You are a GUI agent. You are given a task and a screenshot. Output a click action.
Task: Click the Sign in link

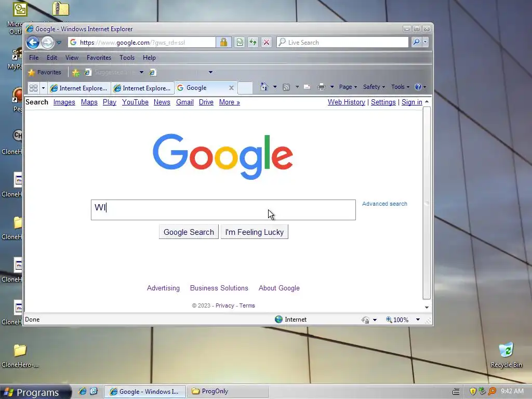(412, 102)
